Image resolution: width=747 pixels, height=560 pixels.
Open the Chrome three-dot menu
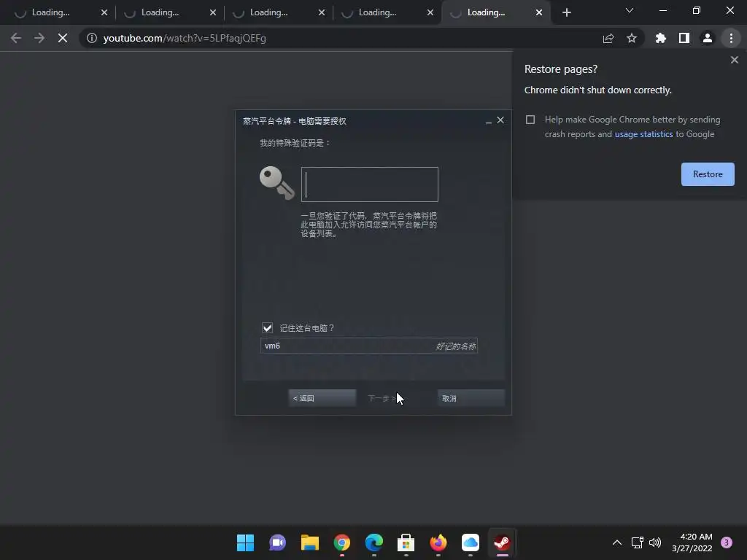(x=731, y=38)
